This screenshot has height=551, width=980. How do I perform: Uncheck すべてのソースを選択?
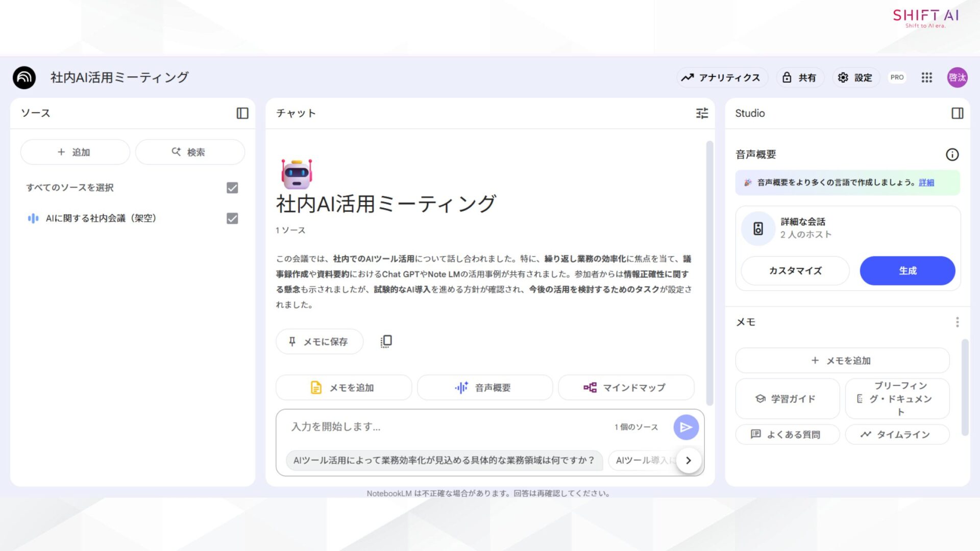click(232, 188)
